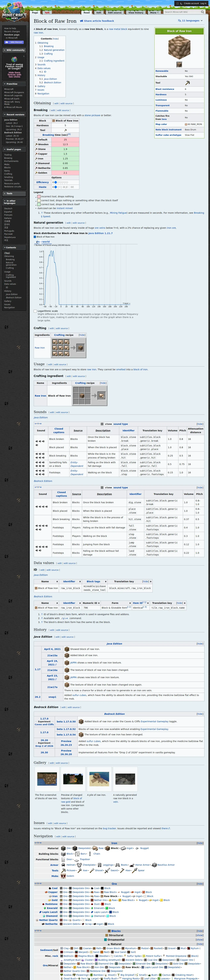Click the crafting output block of raw iron

coord(80,347)
